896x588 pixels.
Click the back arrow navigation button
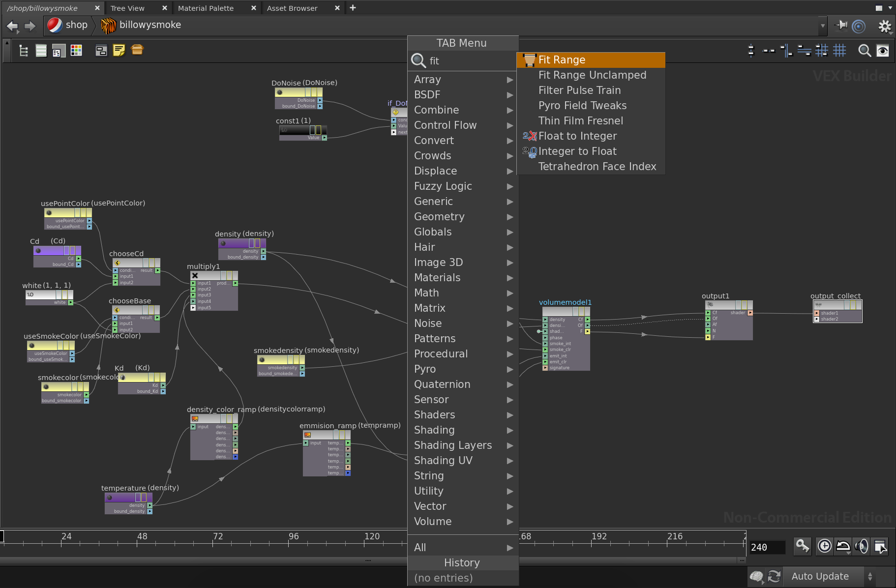pyautogui.click(x=12, y=26)
